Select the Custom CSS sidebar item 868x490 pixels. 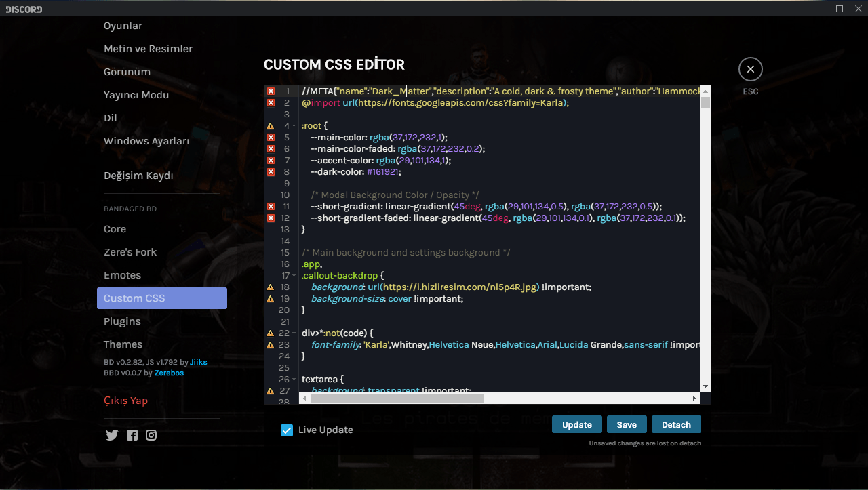click(162, 298)
